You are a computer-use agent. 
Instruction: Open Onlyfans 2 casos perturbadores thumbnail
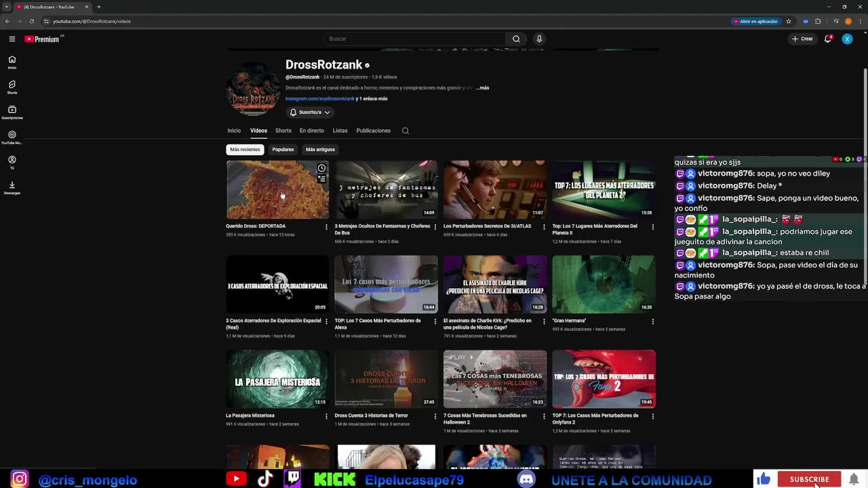[604, 379]
